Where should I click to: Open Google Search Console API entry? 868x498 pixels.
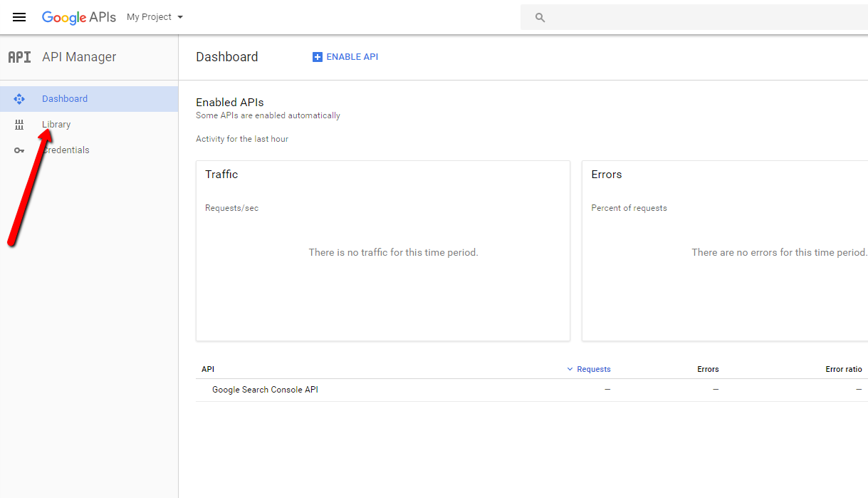(265, 390)
